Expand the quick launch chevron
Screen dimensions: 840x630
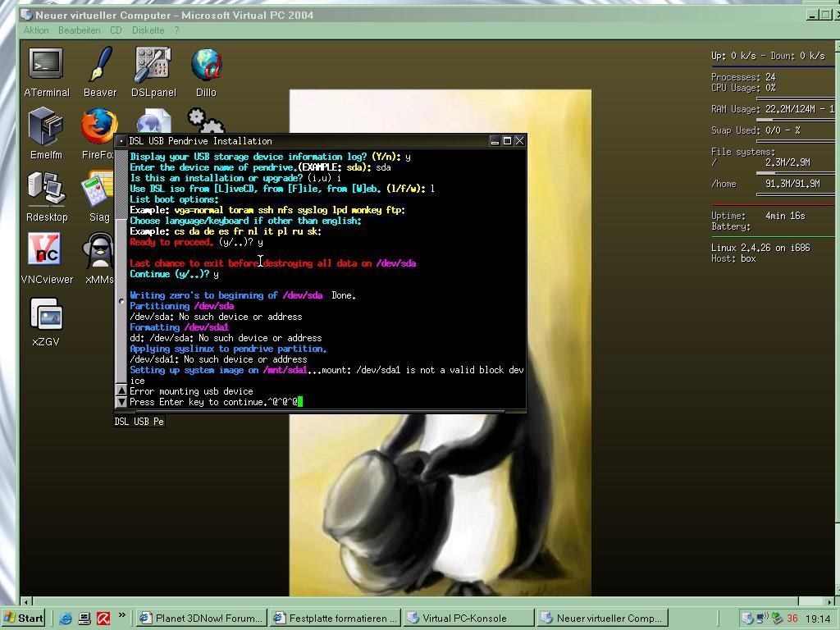pos(122,615)
